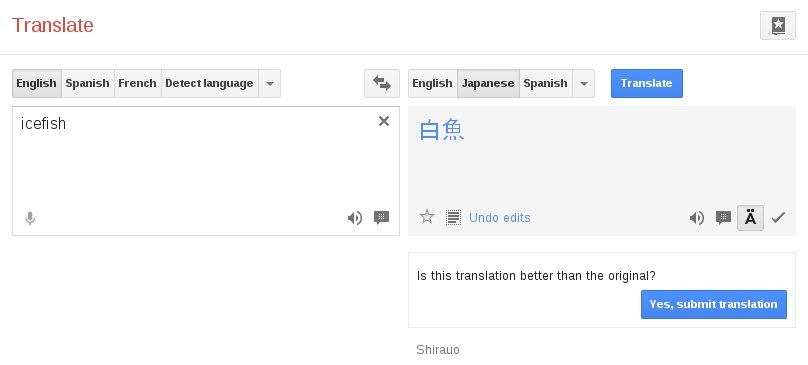Click Yes, submit translation button
Viewport: 808px width, 365px height.
(714, 304)
